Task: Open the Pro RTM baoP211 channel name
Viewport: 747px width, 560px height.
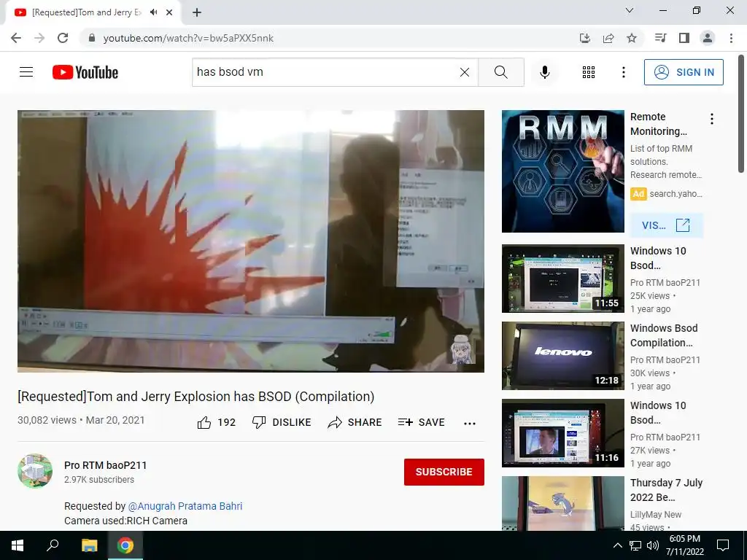Action: [105, 465]
